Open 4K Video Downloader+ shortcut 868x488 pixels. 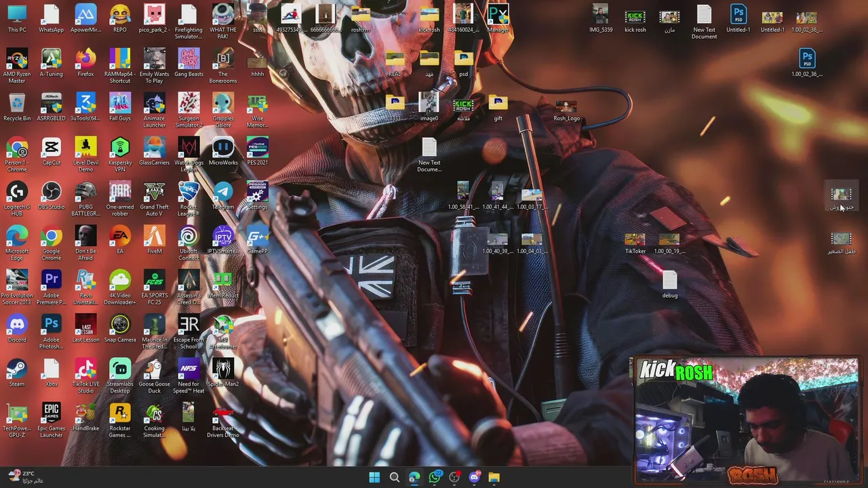[x=120, y=287]
